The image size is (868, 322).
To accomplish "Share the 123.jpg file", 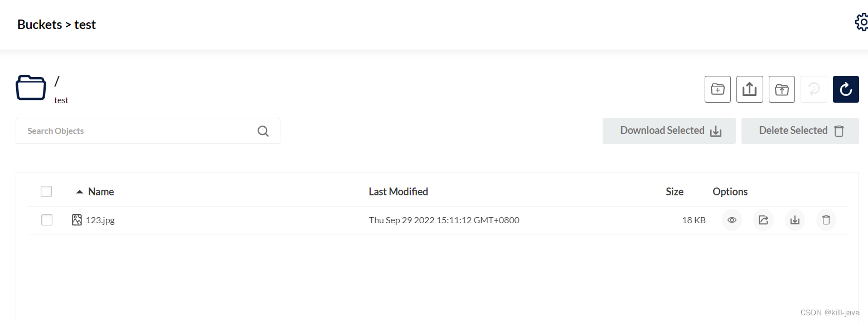I will (x=763, y=220).
